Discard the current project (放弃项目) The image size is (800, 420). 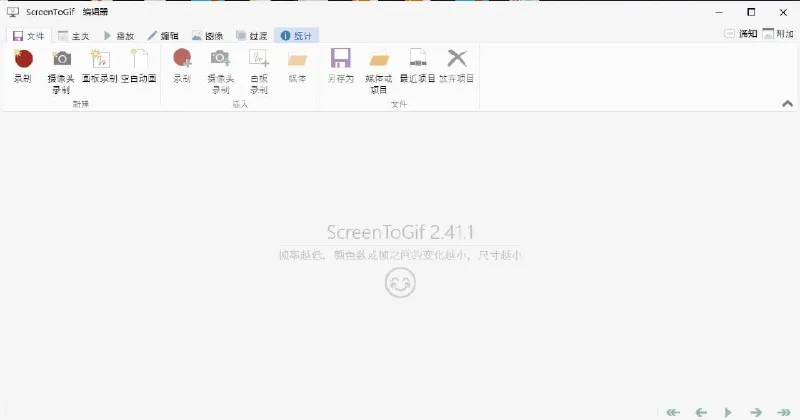pos(457,66)
